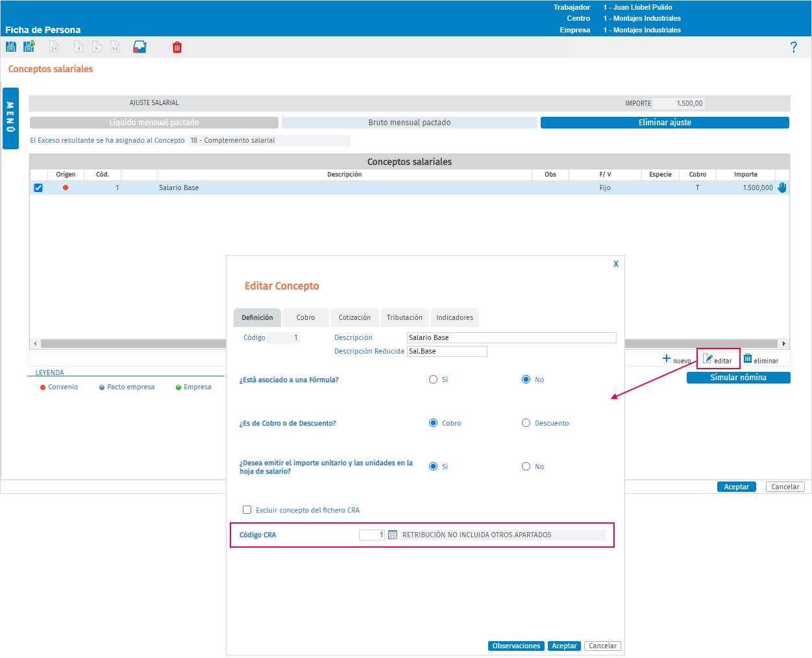
Task: Check Excluir concepto del fichero CRA
Action: pos(247,510)
